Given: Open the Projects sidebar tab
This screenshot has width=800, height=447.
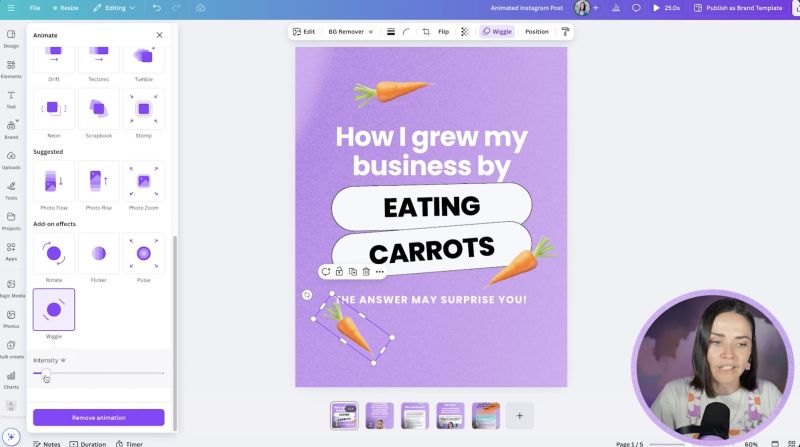Looking at the screenshot, I should [x=11, y=221].
